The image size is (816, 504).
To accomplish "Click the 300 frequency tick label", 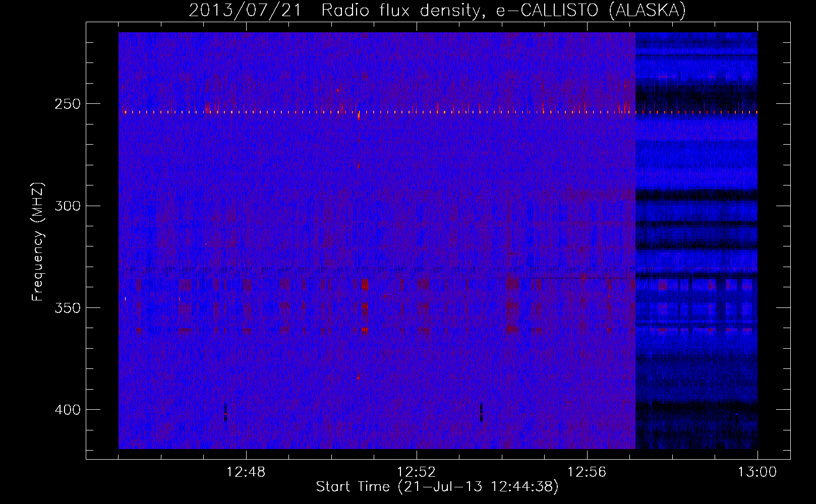I will click(68, 206).
